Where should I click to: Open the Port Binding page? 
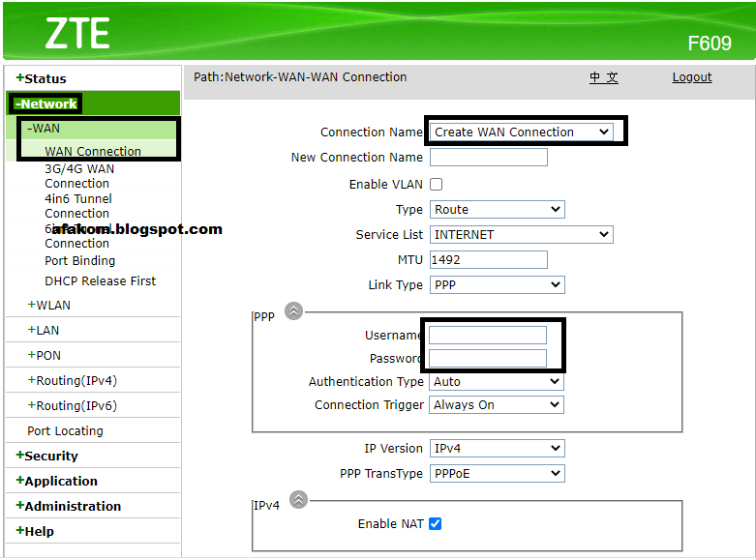pos(80,261)
